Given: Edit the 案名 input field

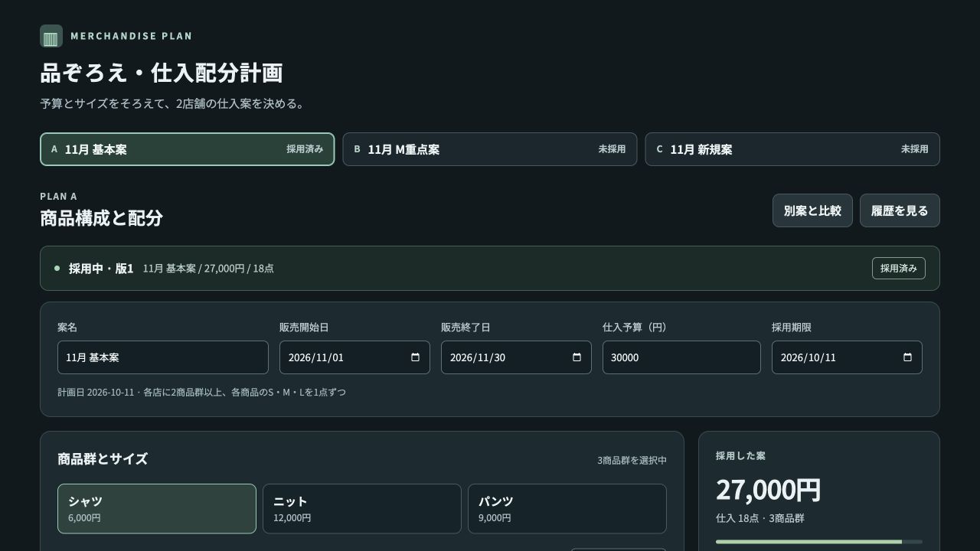Looking at the screenshot, I should (x=163, y=357).
